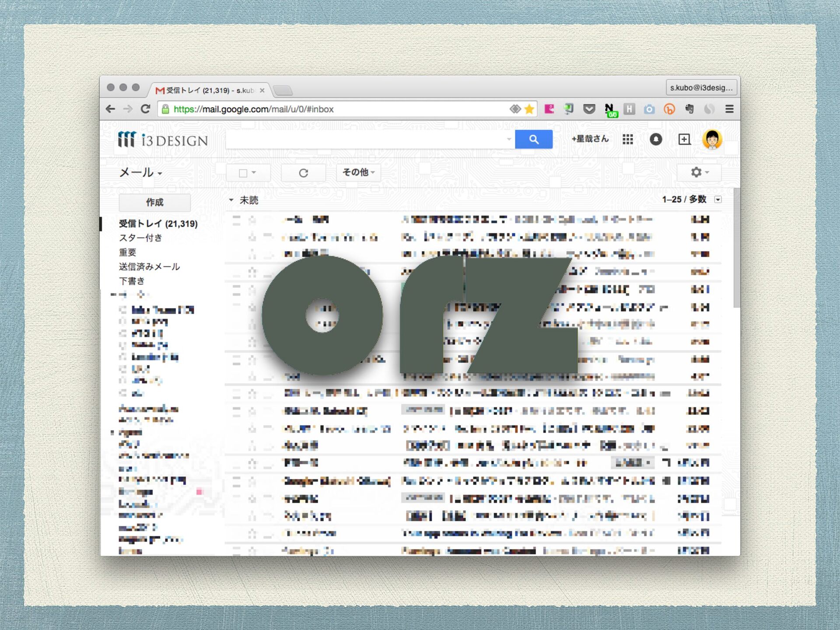840x630 pixels.
Task: Click the blue search magnifier button
Action: click(533, 139)
